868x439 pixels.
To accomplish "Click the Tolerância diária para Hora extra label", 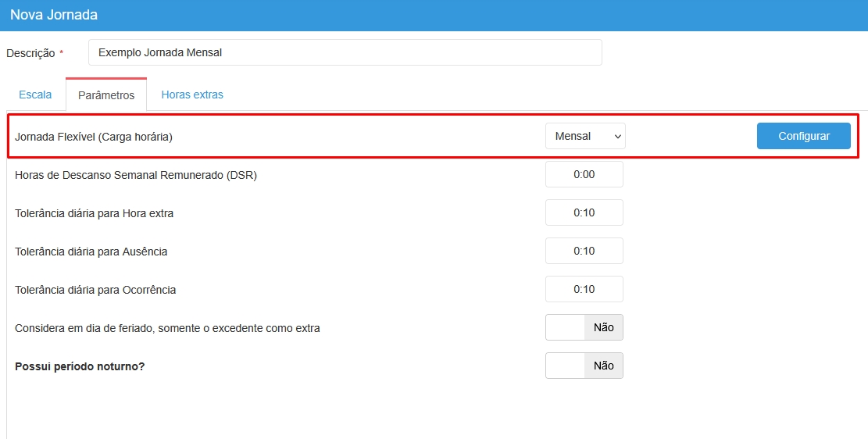I will click(95, 213).
